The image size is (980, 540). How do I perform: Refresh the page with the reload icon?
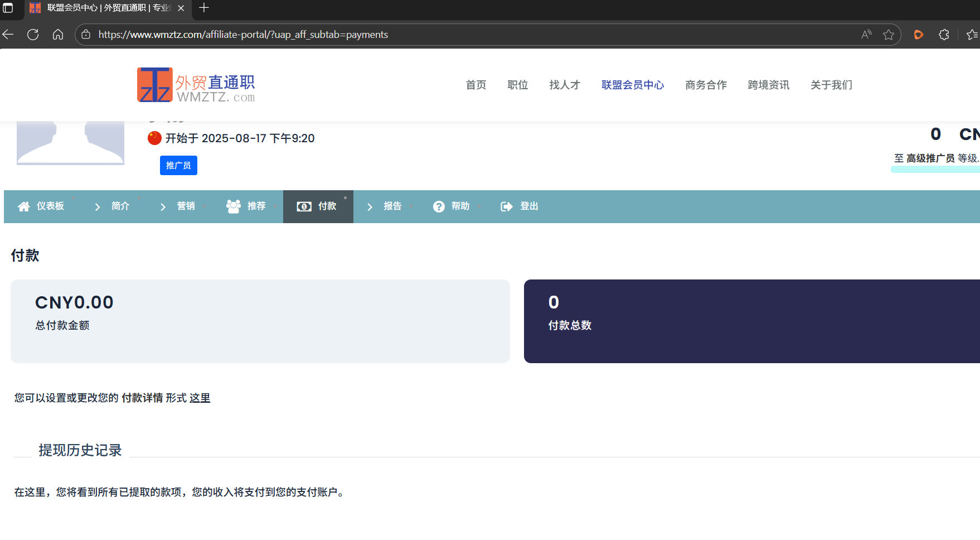pos(32,34)
